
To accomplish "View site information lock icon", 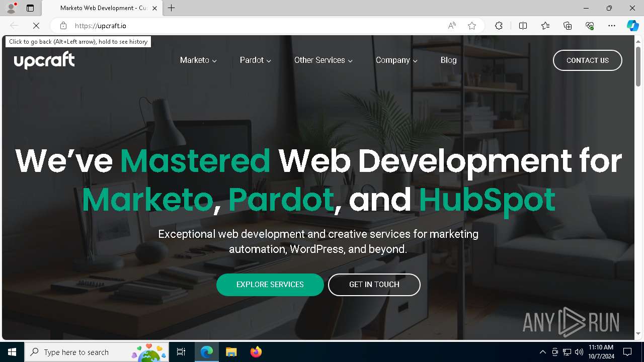I will tap(63, 26).
